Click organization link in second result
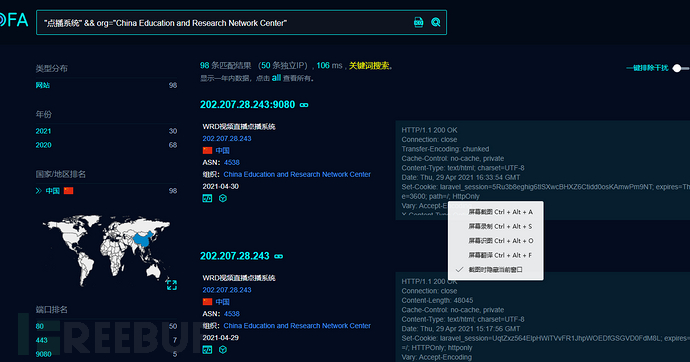This screenshot has width=690, height=362. [297, 325]
